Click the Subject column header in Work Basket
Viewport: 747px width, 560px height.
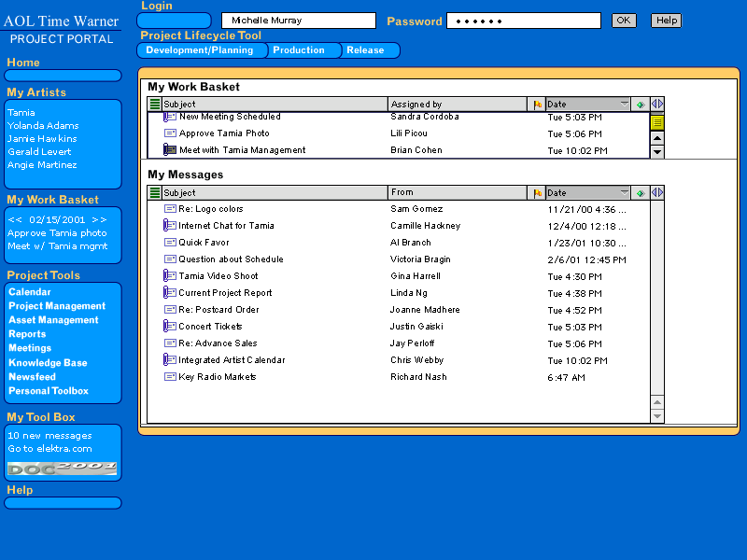pyautogui.click(x=275, y=104)
